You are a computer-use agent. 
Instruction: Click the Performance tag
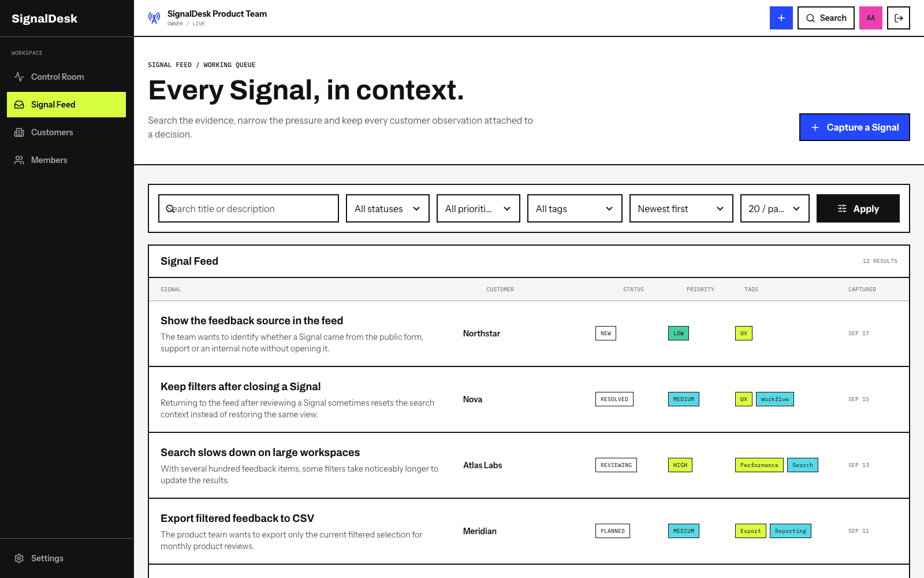pyautogui.click(x=759, y=465)
